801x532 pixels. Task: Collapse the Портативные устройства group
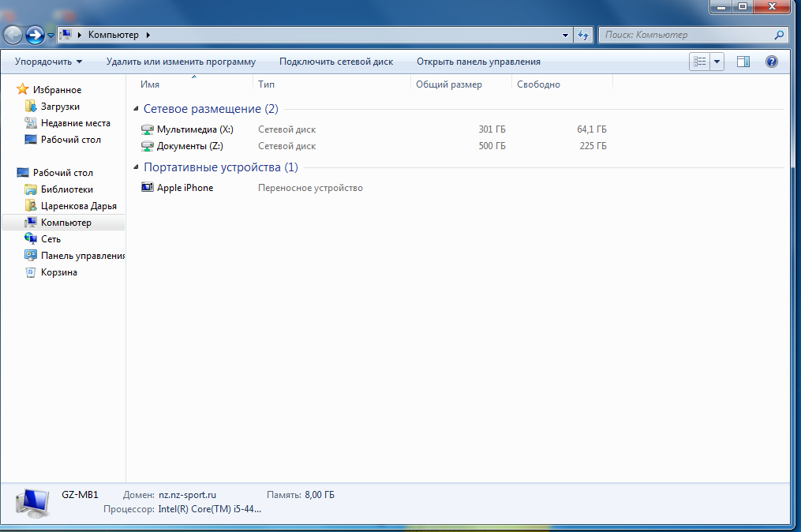pos(137,167)
